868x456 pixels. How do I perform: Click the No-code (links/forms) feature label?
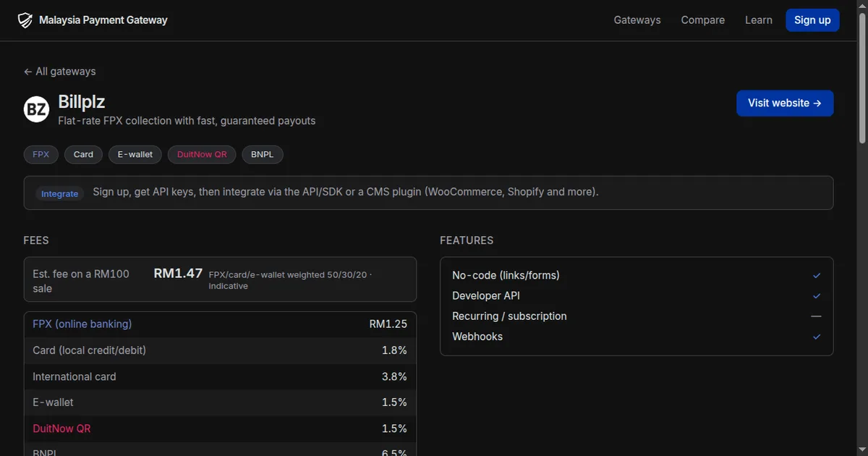click(506, 276)
